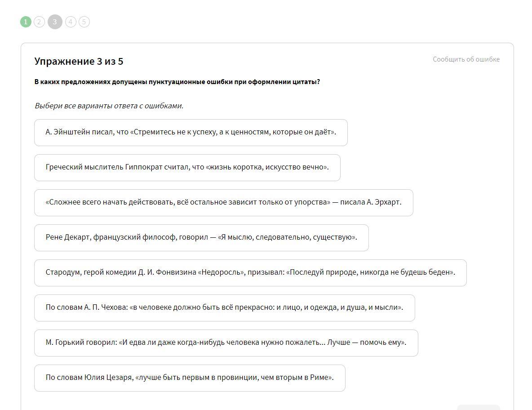Select the Стародум Фонвизин quote answer
Screen dimensions: 532x410
[250, 272]
